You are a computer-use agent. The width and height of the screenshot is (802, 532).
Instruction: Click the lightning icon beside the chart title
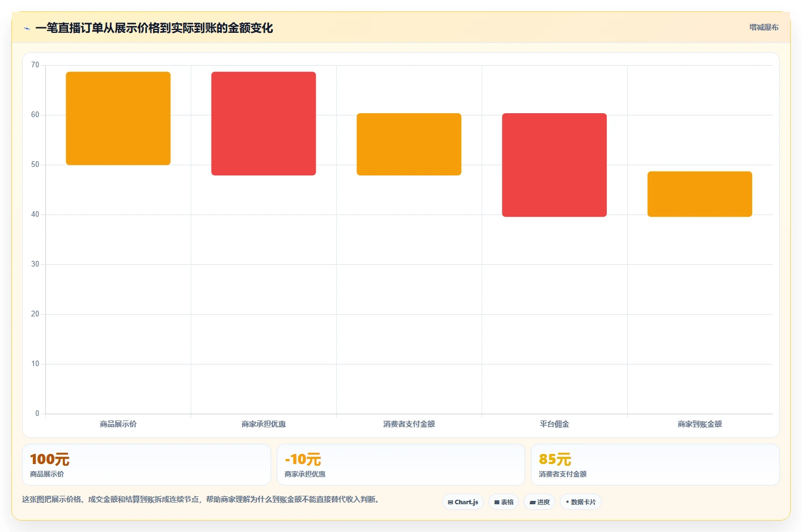pyautogui.click(x=27, y=28)
